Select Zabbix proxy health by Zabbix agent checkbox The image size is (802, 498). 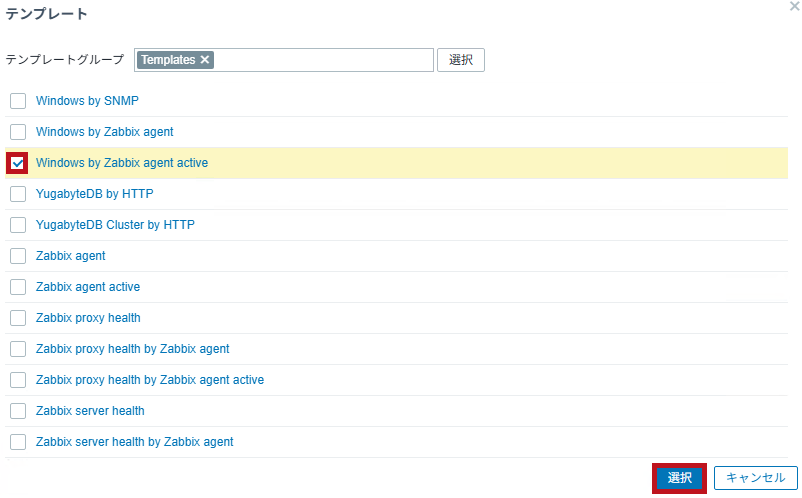[18, 349]
